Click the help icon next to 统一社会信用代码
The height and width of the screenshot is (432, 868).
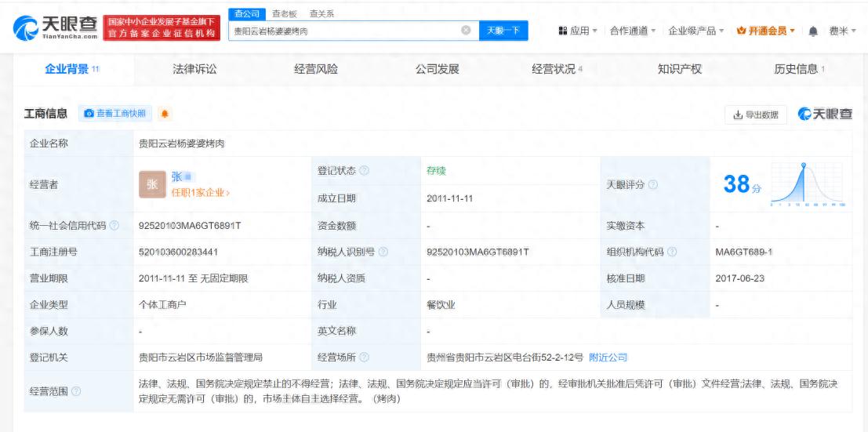click(x=115, y=226)
